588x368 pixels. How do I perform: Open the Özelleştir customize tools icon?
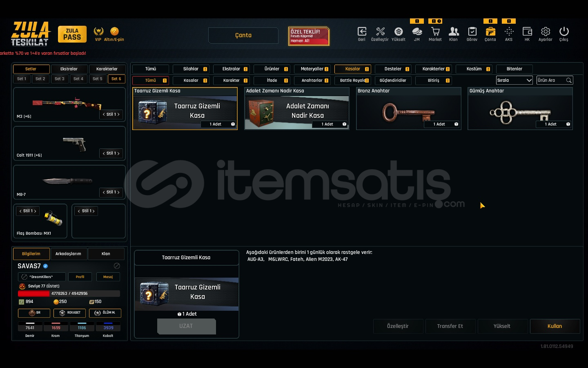[x=380, y=32]
